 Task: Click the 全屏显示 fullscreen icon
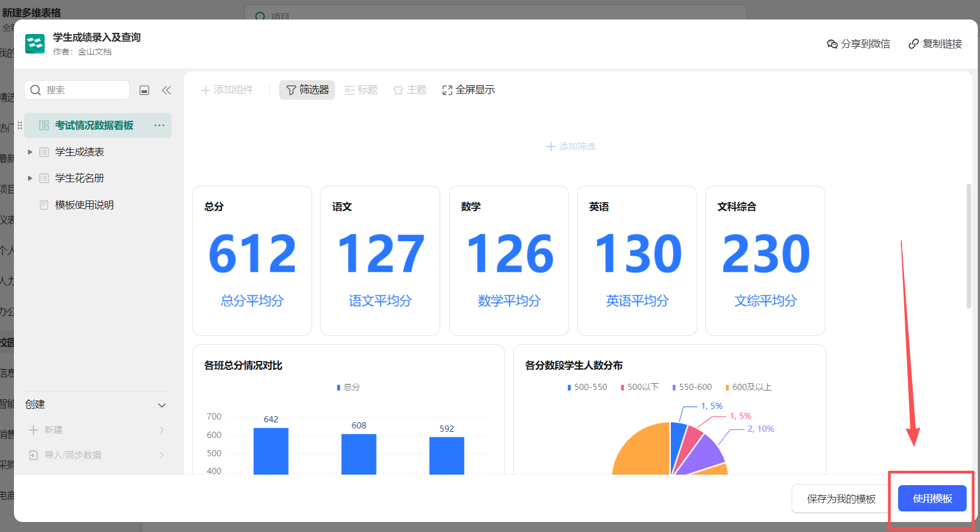coord(447,90)
